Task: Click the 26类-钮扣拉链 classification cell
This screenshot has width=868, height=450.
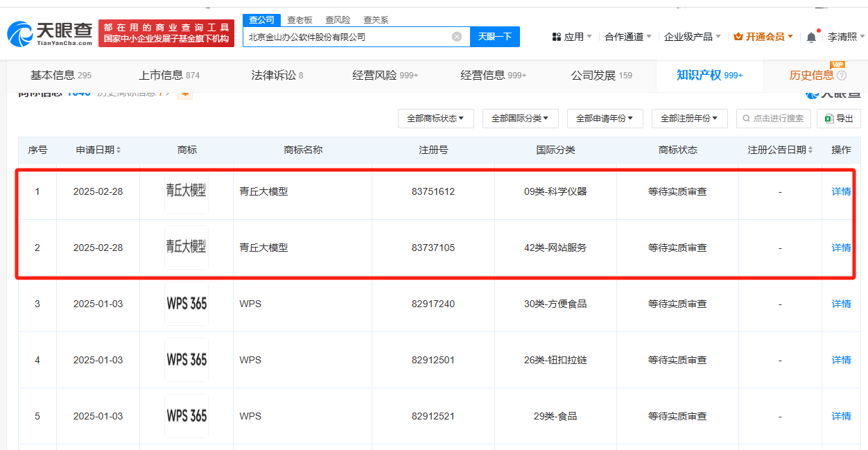Action: point(555,360)
